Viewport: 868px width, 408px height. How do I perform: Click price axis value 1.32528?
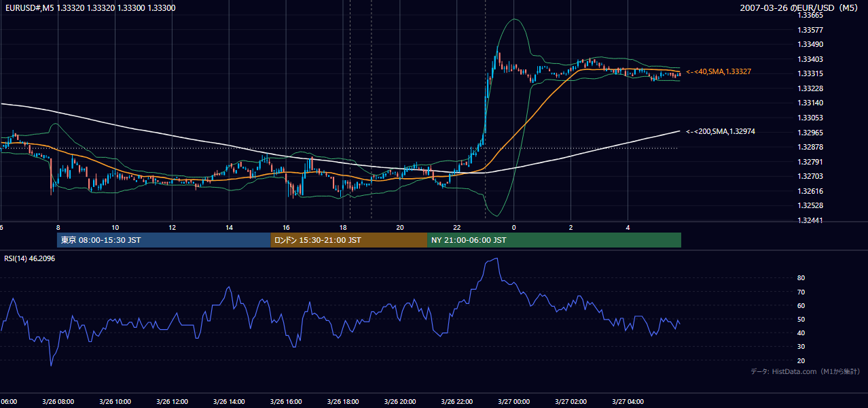tap(810, 205)
